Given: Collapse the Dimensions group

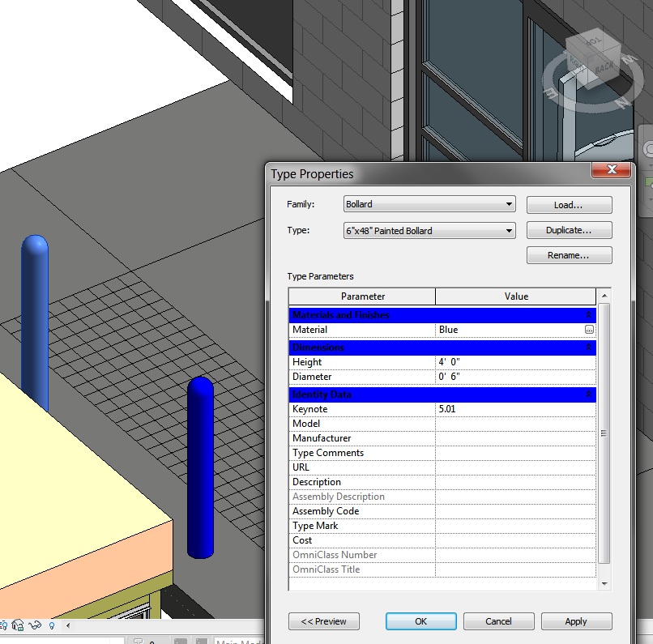Looking at the screenshot, I should coord(588,348).
